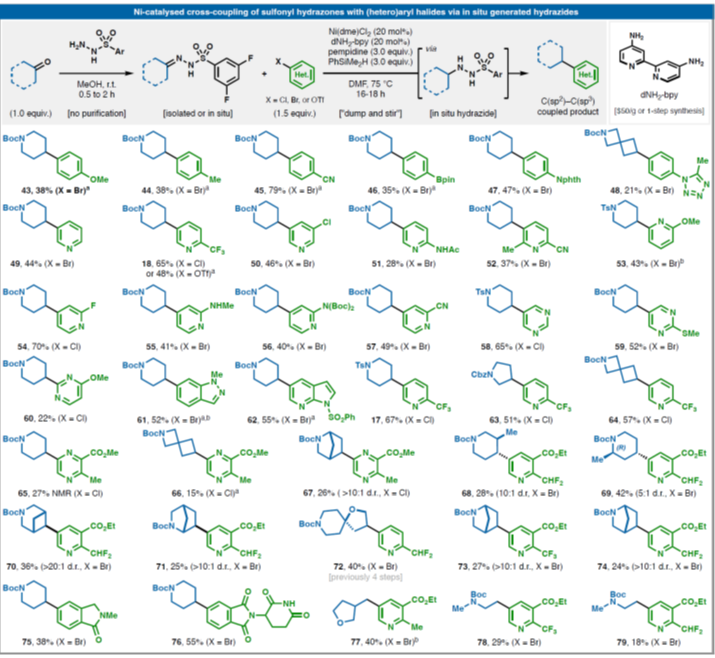Image resolution: width=715 pixels, height=658 pixels.
Task: Select the label "65, 27% NMR (X = Cl)"
Action: pos(60,493)
